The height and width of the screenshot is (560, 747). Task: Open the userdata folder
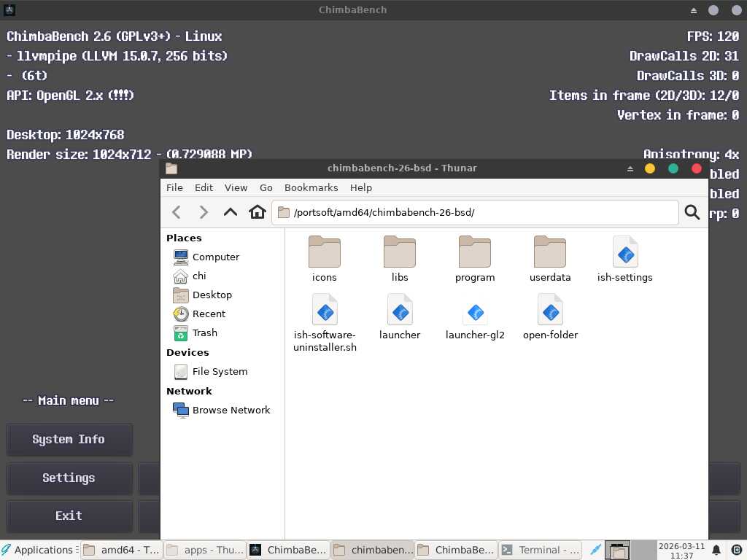[550, 259]
